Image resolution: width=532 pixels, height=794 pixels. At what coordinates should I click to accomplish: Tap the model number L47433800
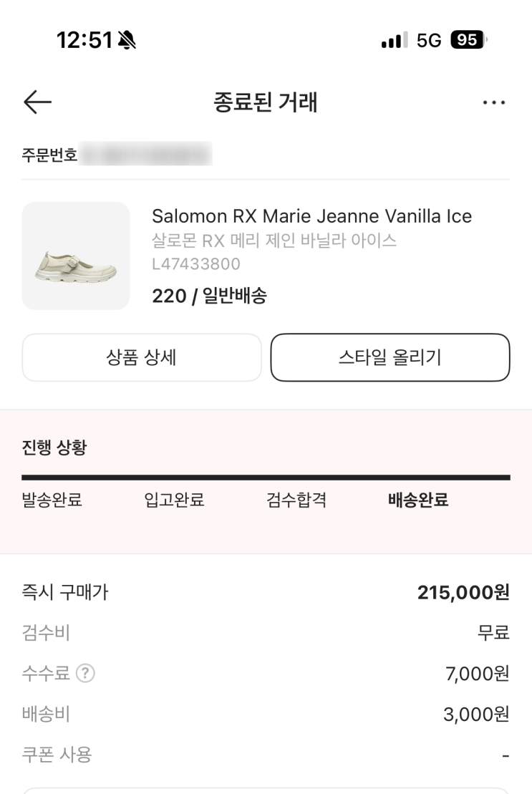coord(195,264)
